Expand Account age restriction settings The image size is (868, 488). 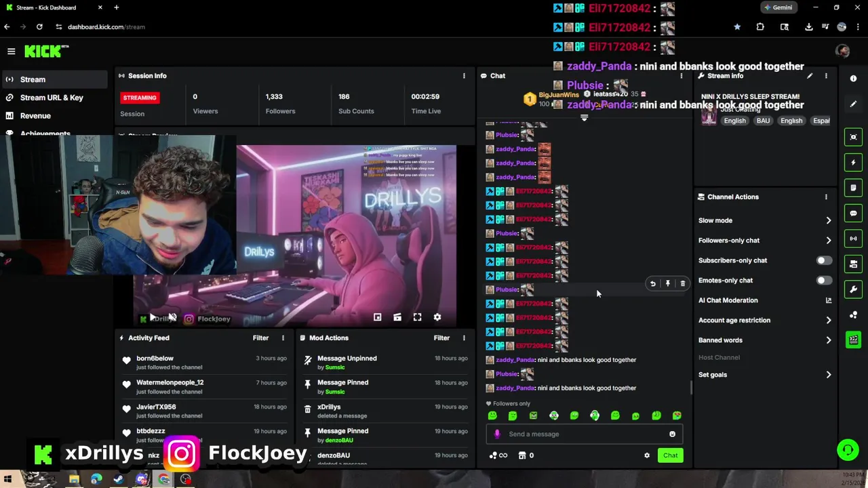pyautogui.click(x=765, y=321)
